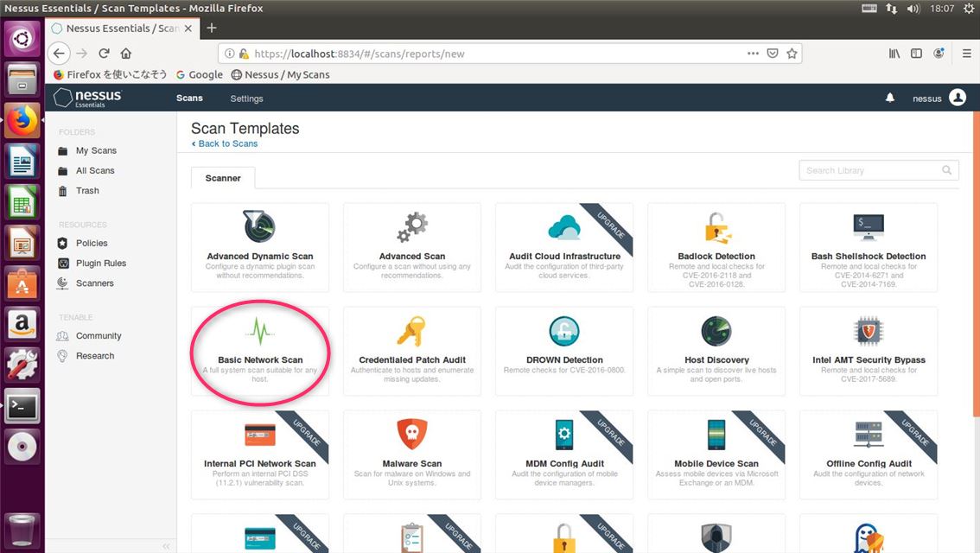Select the Basic Network Scan template
Screen dimensions: 980x553
tap(260, 351)
